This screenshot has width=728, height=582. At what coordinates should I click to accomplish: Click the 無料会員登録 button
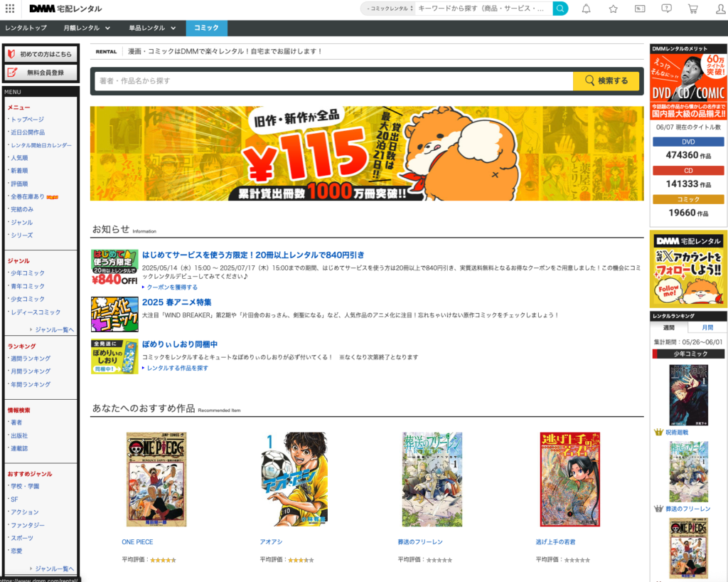click(41, 73)
